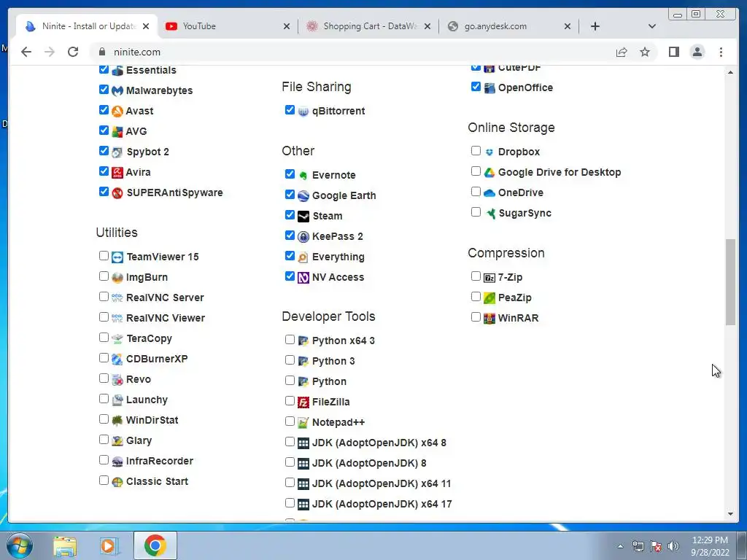Screen dimensions: 747x560
Task: Click the Classic Start icon
Action: coord(117,482)
